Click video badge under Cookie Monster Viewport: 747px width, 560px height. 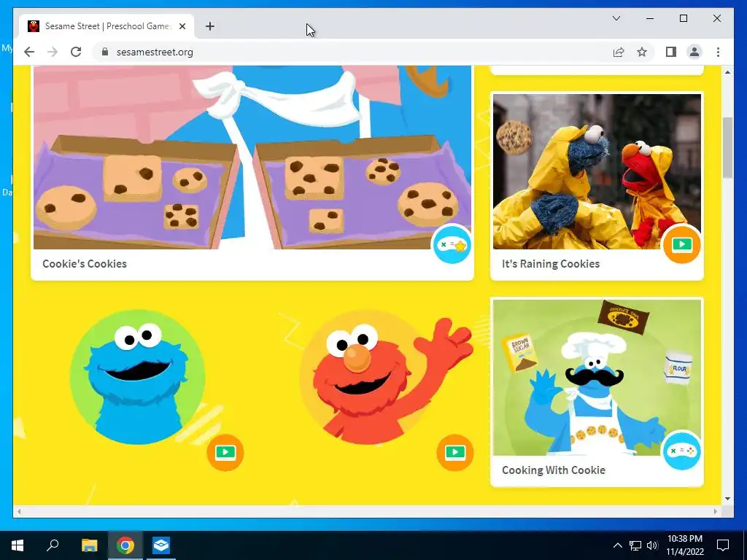pyautogui.click(x=225, y=452)
